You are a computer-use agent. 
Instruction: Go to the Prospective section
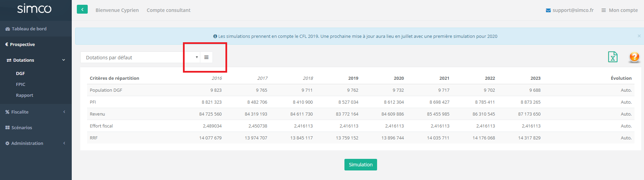pyautogui.click(x=22, y=45)
